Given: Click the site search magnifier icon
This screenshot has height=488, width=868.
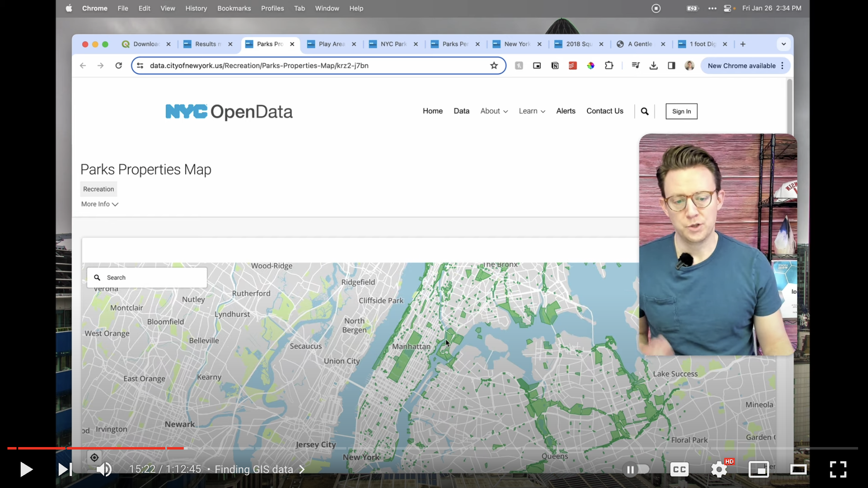Looking at the screenshot, I should click(644, 111).
